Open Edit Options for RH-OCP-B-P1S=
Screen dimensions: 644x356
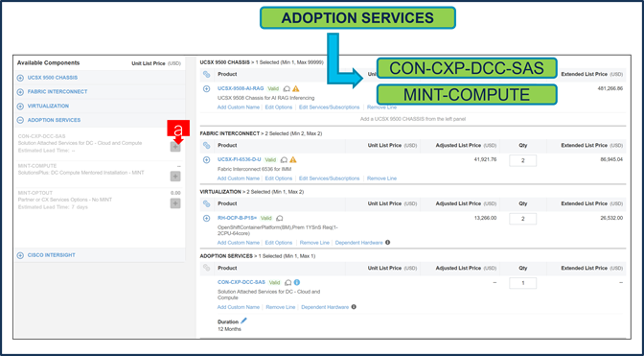(x=279, y=243)
